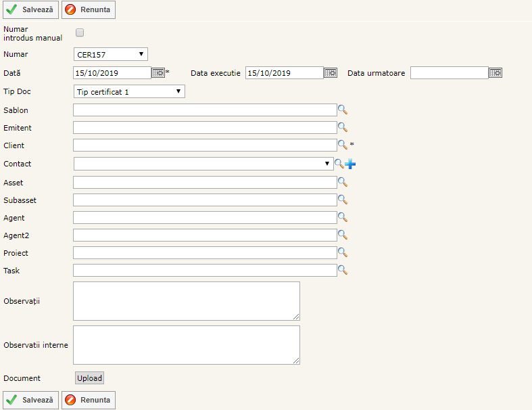This screenshot has width=532, height=410.
Task: Open calendar picker for Dată field
Action: pos(158,73)
